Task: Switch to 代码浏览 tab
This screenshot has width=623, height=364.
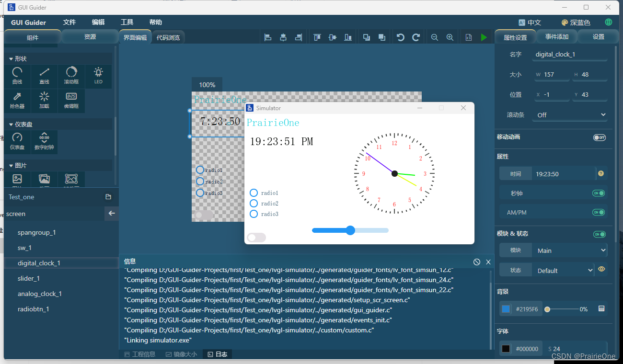Action: (x=168, y=37)
